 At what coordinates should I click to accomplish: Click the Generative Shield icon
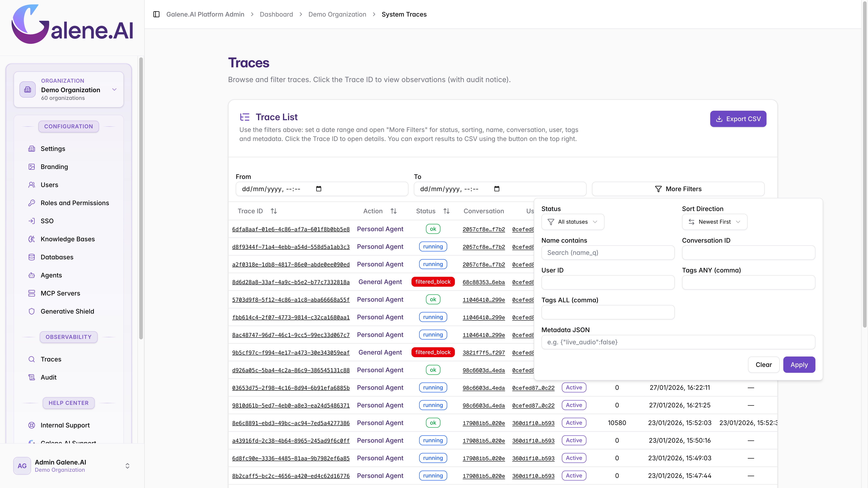(32, 311)
